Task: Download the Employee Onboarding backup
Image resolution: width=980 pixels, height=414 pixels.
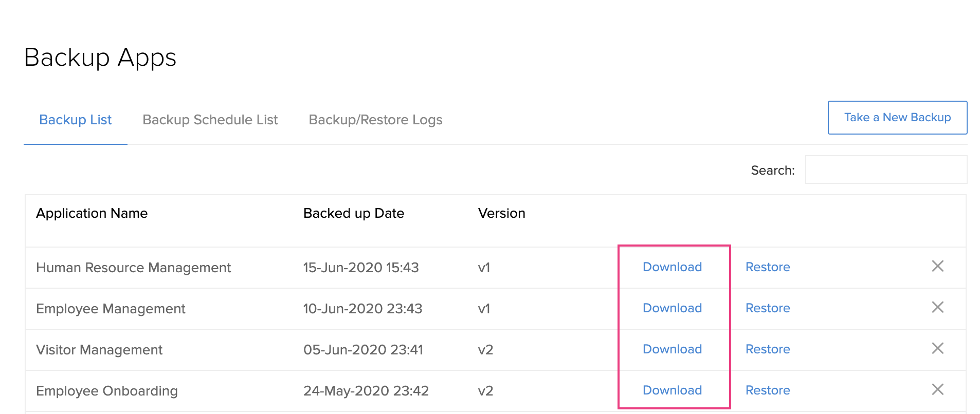Action: pyautogui.click(x=672, y=390)
